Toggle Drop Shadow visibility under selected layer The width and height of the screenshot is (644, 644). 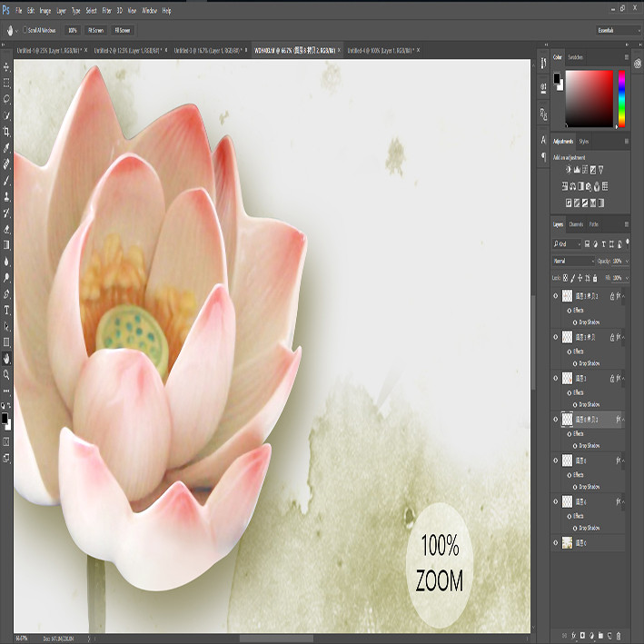pos(575,446)
